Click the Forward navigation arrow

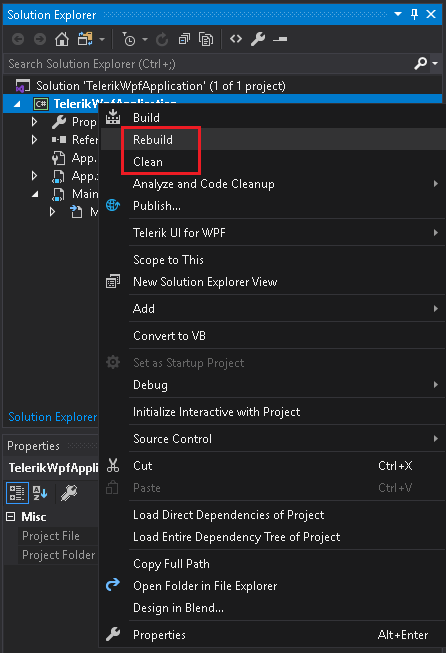tap(40, 39)
